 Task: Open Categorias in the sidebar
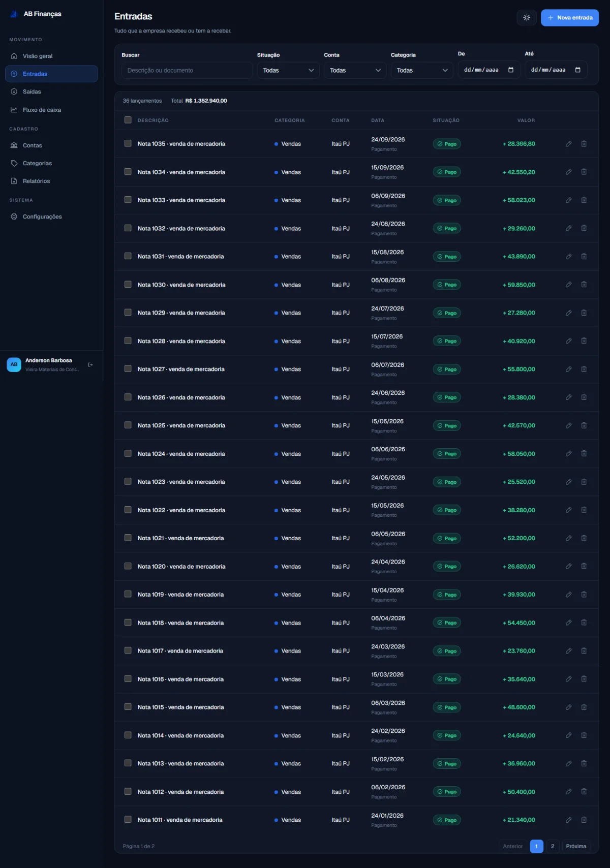(x=51, y=163)
